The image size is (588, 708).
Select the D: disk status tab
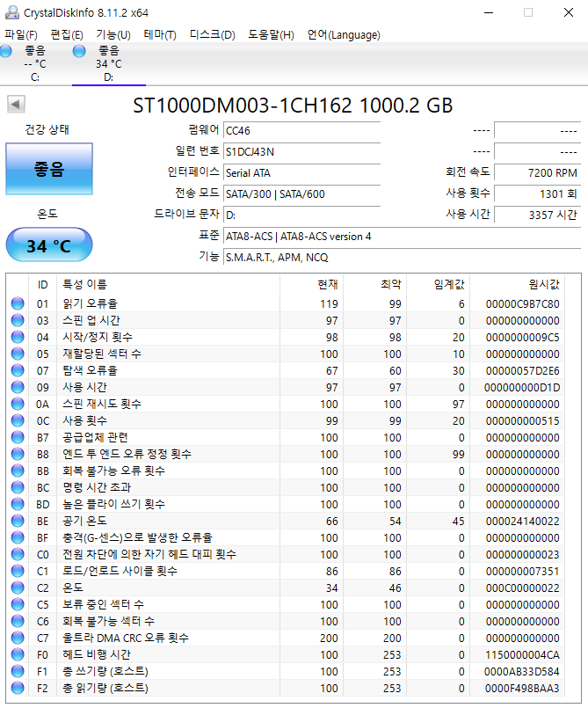[x=109, y=63]
